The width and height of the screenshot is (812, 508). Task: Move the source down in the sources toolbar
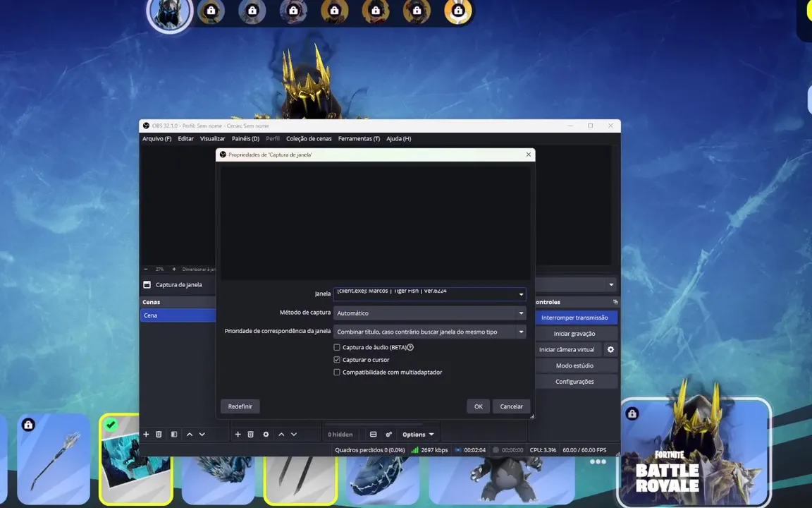[x=294, y=435]
